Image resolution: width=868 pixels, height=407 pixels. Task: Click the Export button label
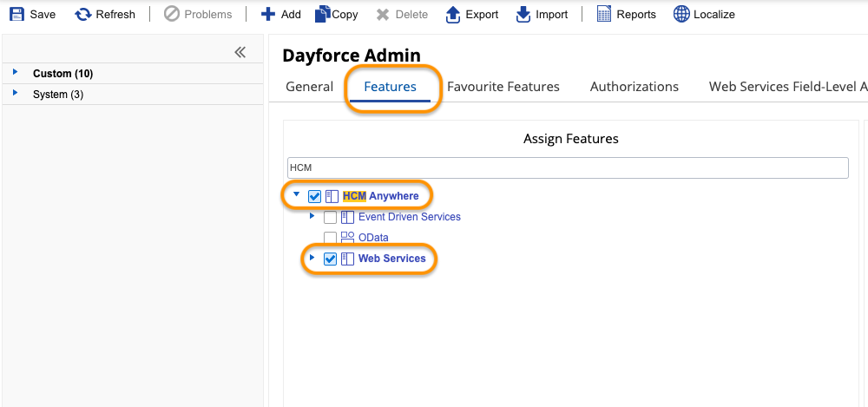482,15
